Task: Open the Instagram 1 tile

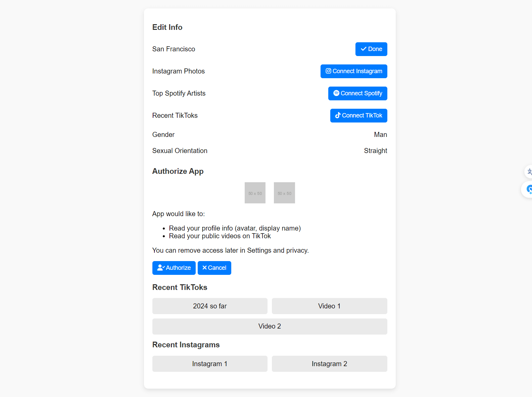Action: point(210,364)
